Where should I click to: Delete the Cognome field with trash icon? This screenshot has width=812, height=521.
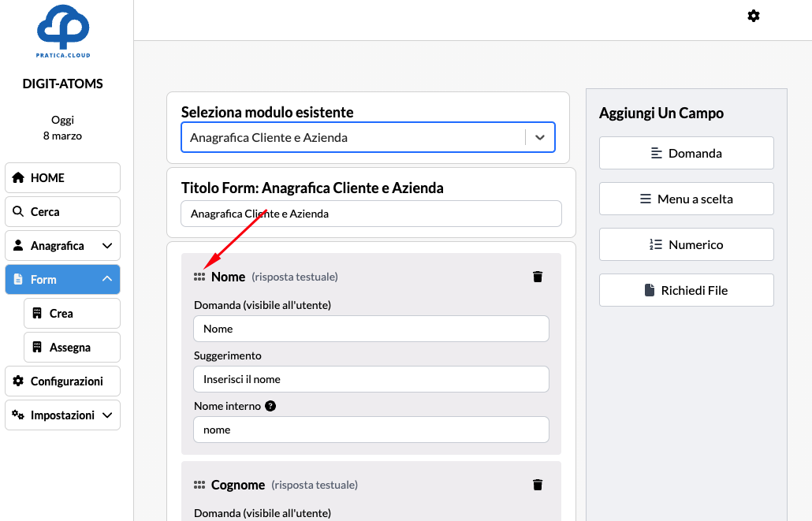click(x=538, y=485)
